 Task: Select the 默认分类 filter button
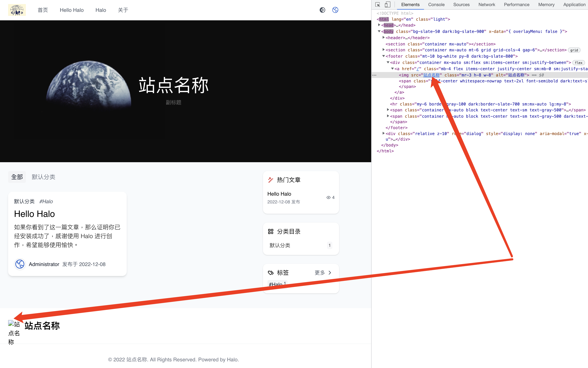[43, 177]
